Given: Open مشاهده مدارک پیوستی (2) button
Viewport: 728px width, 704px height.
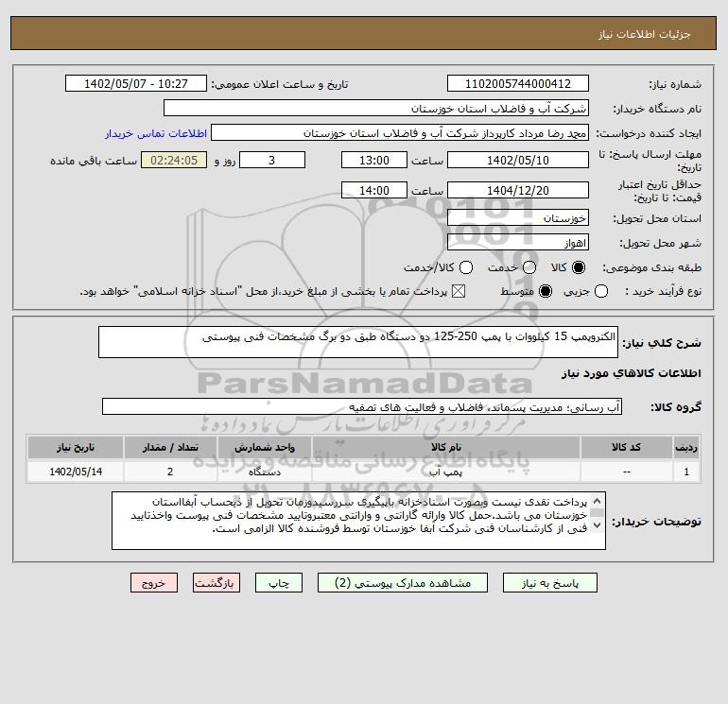Looking at the screenshot, I should [x=403, y=583].
